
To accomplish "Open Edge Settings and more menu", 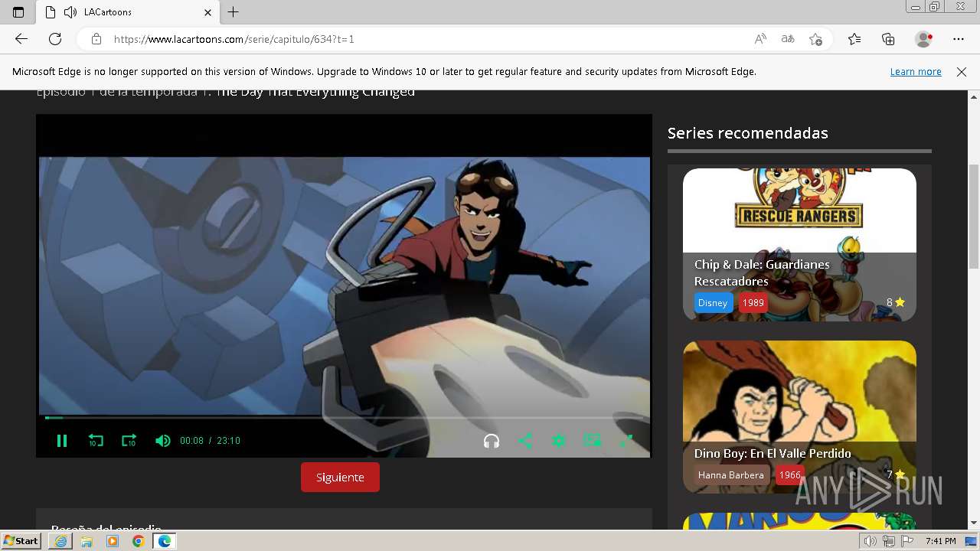I will click(x=959, y=39).
